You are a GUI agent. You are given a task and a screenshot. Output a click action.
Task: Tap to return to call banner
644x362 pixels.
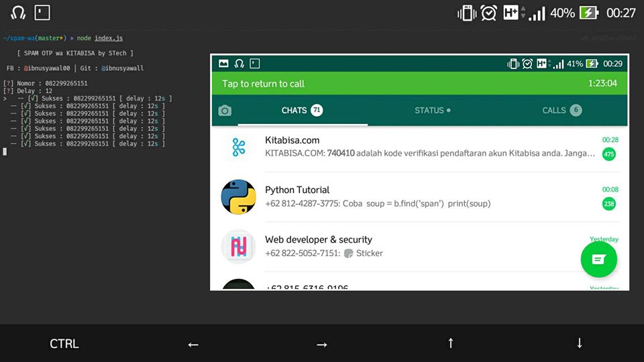419,83
